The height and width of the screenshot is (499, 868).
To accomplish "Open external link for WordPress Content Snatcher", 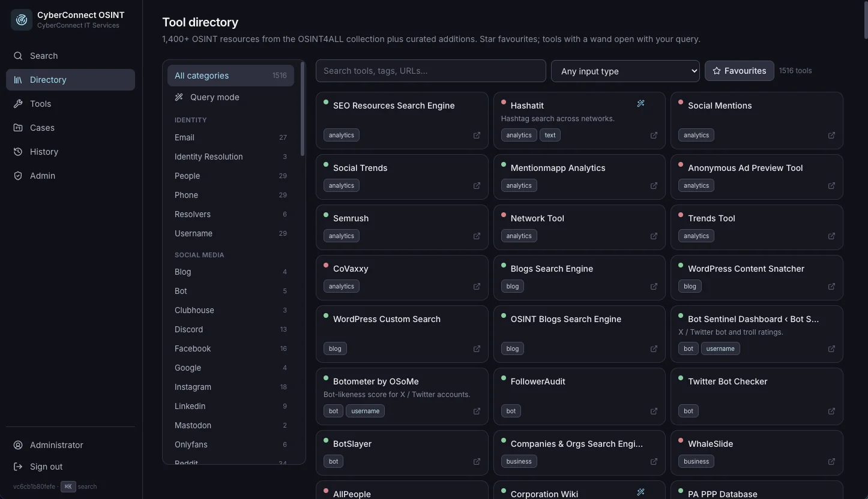I will pyautogui.click(x=831, y=287).
